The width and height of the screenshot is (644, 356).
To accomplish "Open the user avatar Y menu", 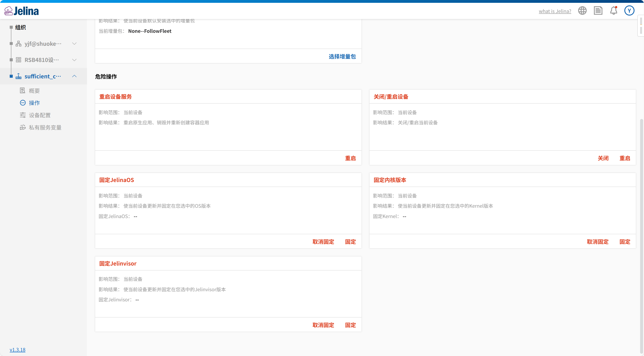I will coord(629,11).
